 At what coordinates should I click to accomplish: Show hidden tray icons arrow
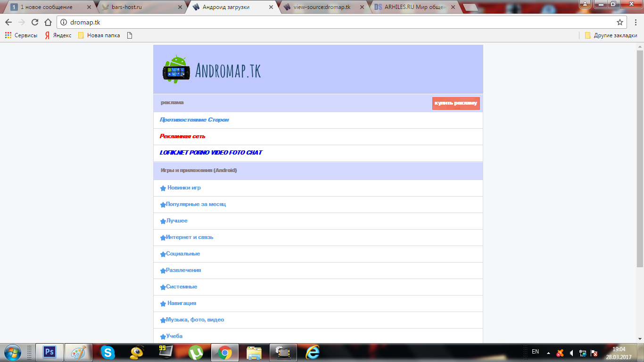(548, 353)
